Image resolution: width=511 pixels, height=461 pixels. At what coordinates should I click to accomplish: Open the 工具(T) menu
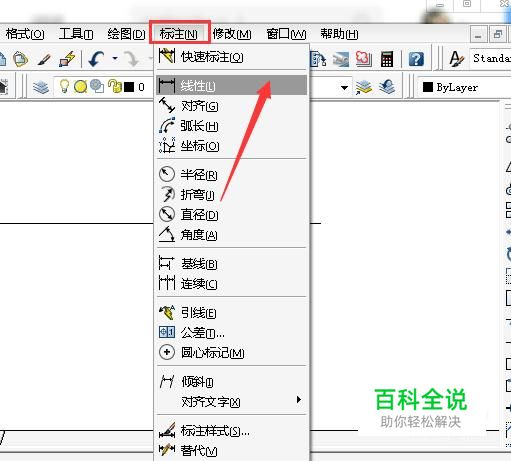click(76, 34)
